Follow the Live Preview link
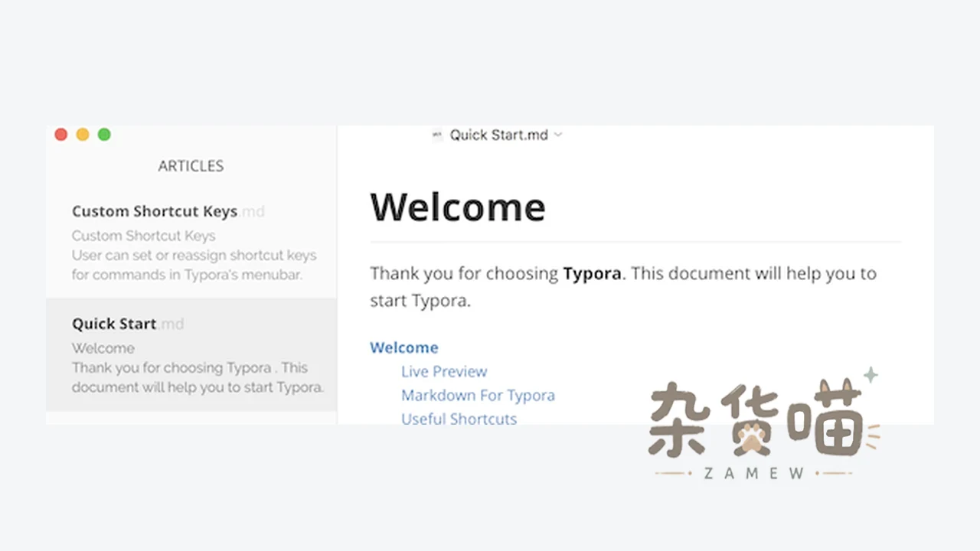The image size is (980, 551). (444, 371)
